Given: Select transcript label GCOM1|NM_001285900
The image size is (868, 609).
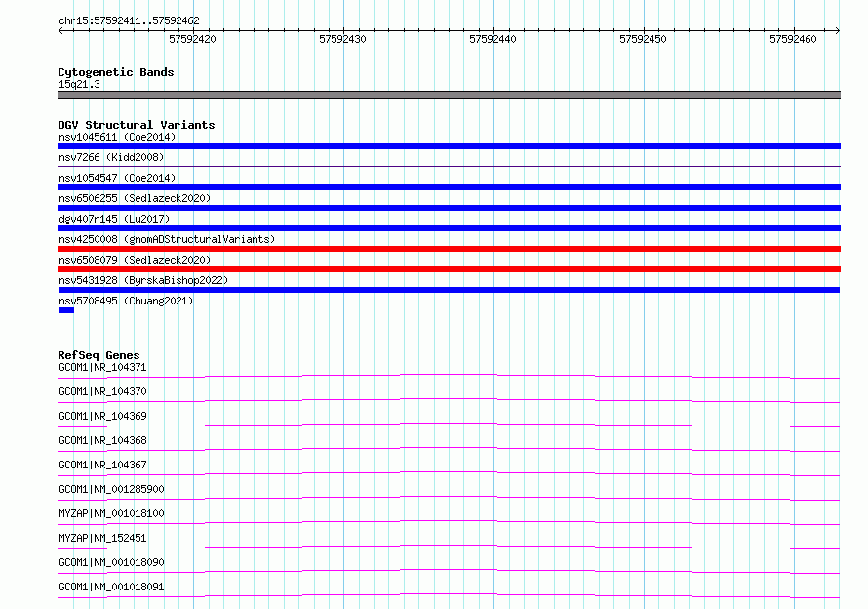Looking at the screenshot, I should pos(111,489).
